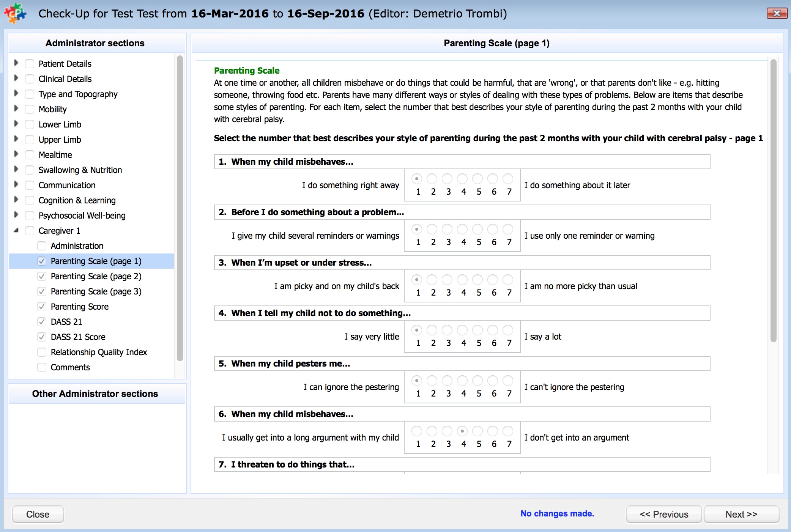Click the "No changes made." status text
Image resolution: width=791 pixels, height=532 pixels.
(x=557, y=513)
